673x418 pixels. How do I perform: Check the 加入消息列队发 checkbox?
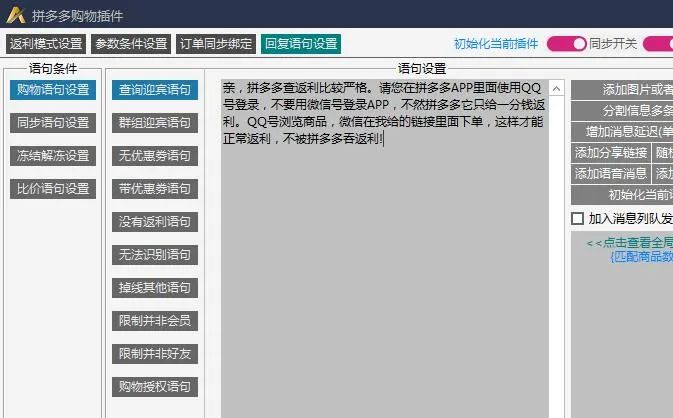click(578, 219)
